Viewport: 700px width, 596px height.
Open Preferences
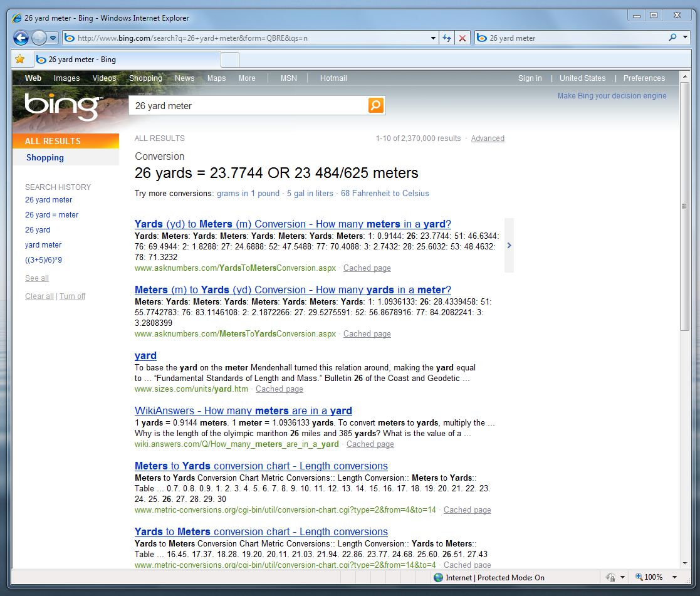(644, 78)
